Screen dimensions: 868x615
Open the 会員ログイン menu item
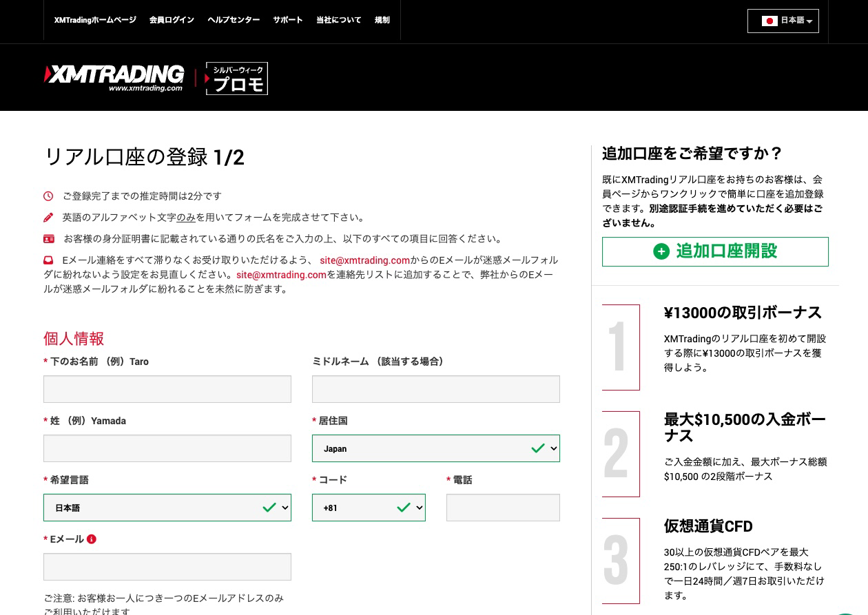pos(172,20)
